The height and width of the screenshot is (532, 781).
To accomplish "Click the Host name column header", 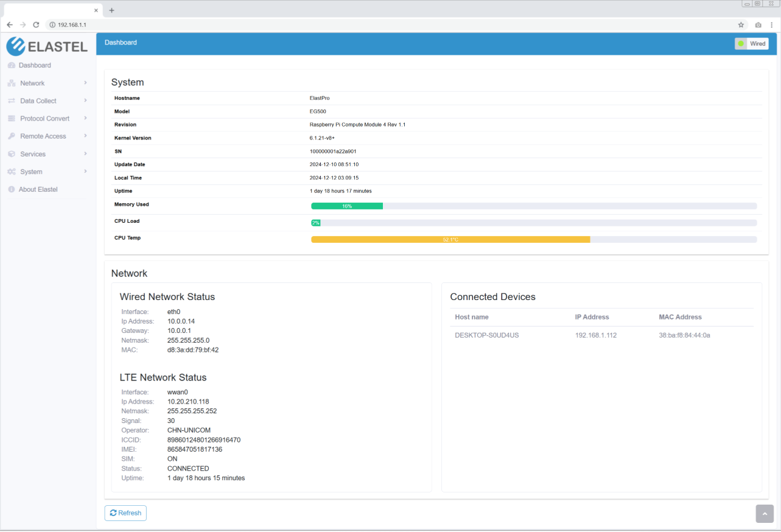I will point(472,317).
